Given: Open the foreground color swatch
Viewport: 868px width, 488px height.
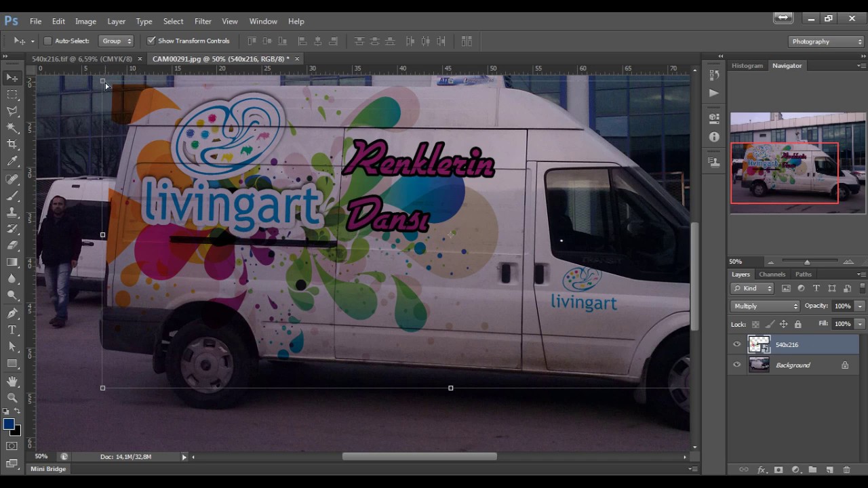Looking at the screenshot, I should tap(8, 424).
